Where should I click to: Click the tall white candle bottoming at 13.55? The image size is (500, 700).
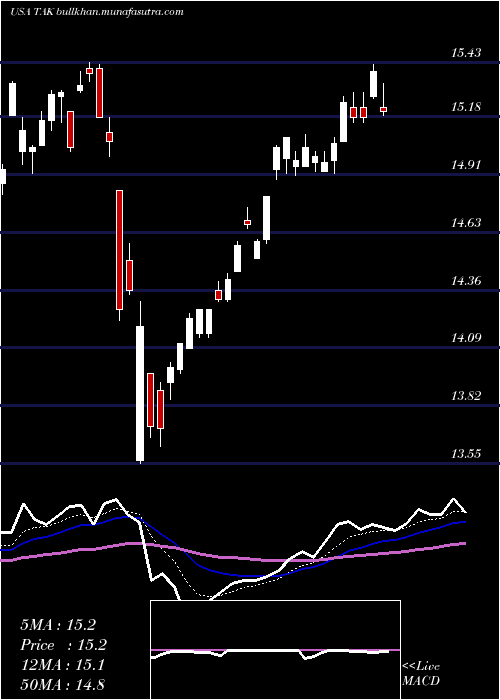coord(140,393)
